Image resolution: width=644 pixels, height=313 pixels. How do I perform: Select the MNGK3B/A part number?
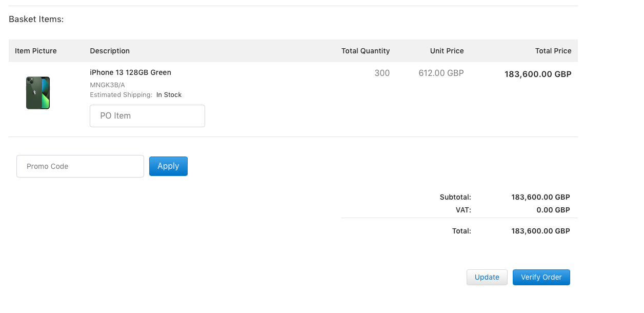pyautogui.click(x=107, y=85)
